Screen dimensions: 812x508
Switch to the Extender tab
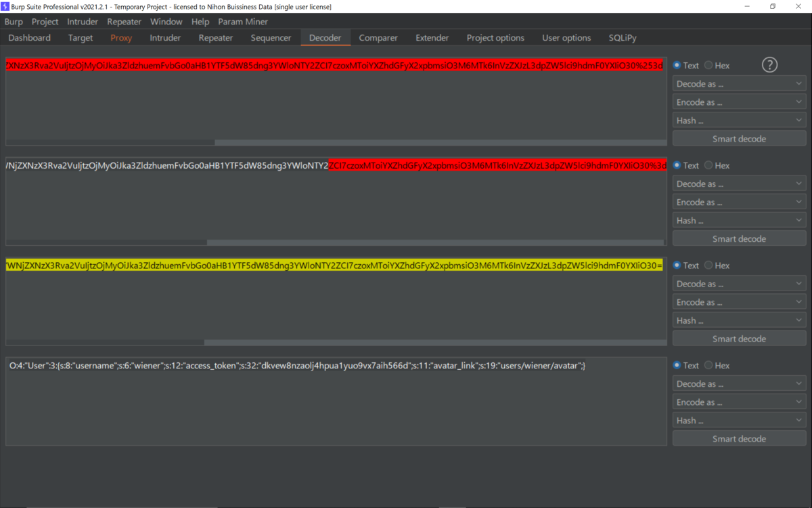tap(432, 38)
